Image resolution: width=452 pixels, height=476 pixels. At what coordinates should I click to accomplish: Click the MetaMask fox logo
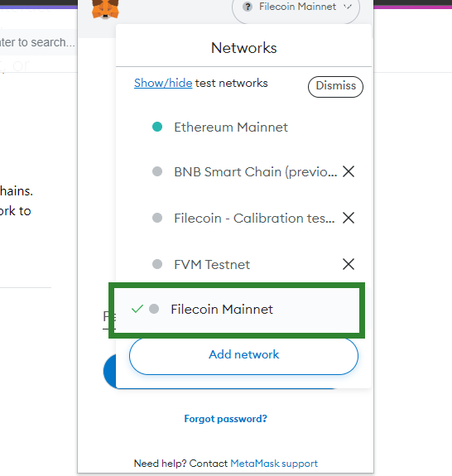tap(105, 9)
